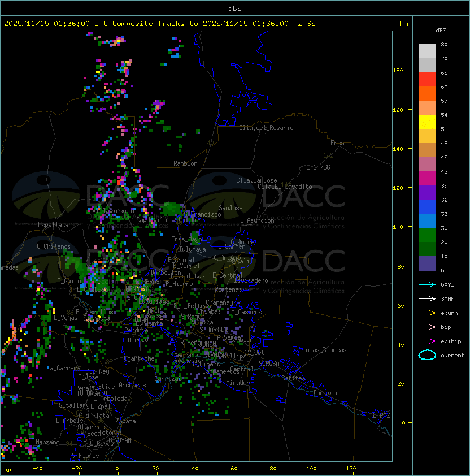This screenshot has width=470, height=476.
Task: Click the 'Zapata' map label
Action: (125, 421)
